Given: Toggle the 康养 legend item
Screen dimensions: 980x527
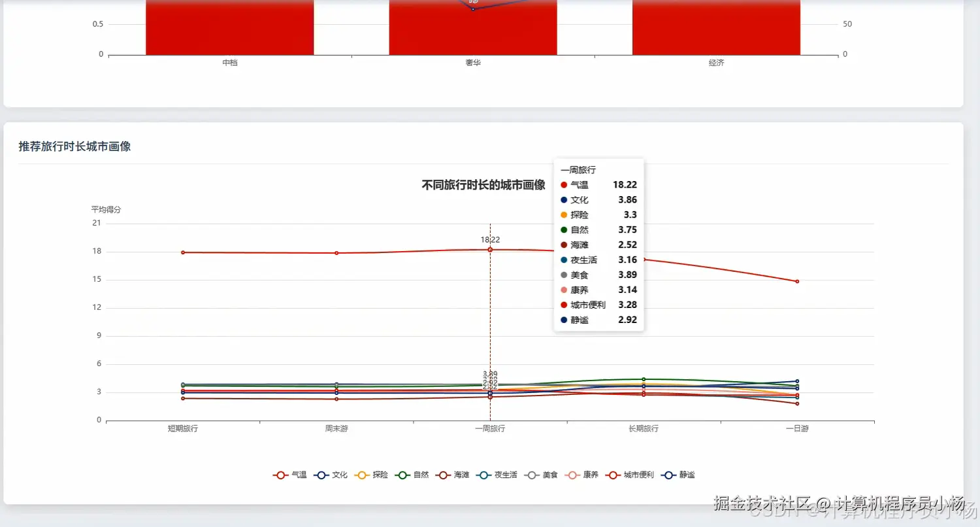Looking at the screenshot, I should [x=582, y=475].
